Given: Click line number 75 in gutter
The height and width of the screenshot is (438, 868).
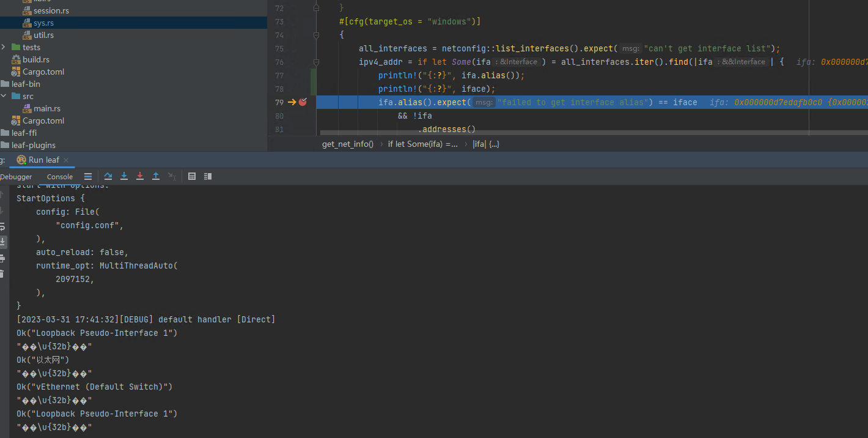Looking at the screenshot, I should (x=279, y=48).
